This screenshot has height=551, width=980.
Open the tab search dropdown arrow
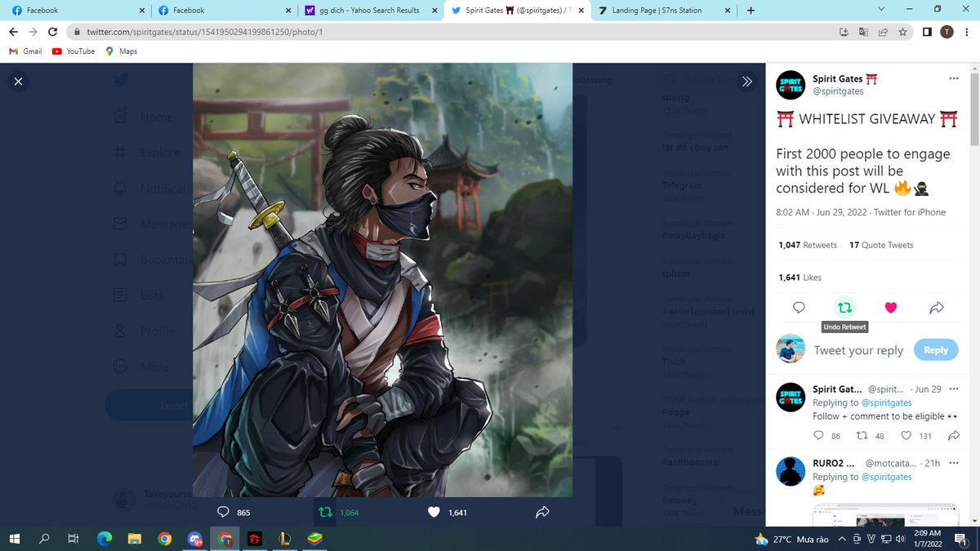[880, 9]
